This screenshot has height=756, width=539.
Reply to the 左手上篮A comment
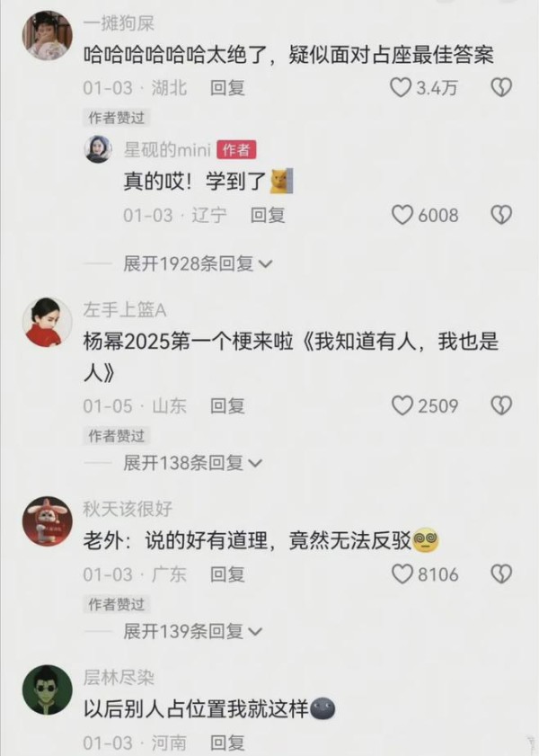coord(227,406)
